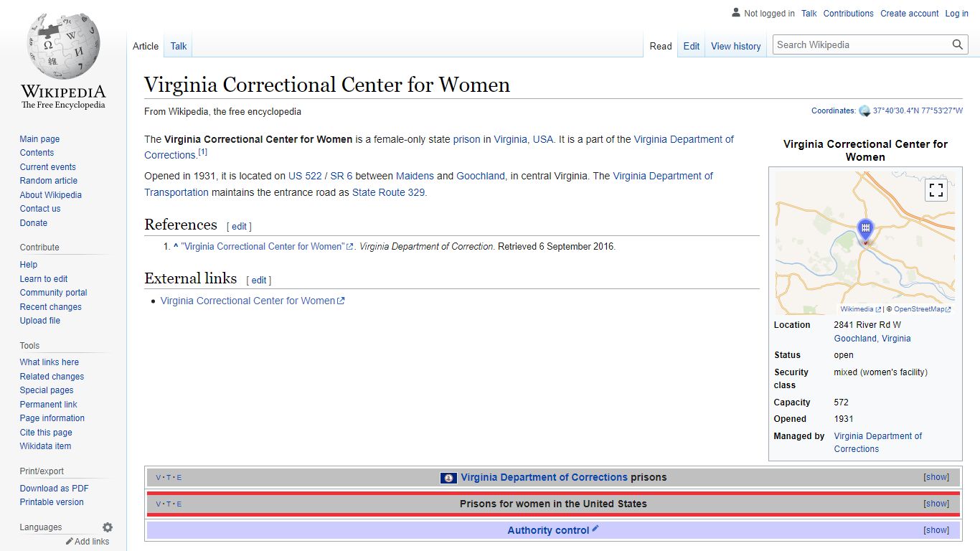Open the View history tab

pyautogui.click(x=736, y=46)
